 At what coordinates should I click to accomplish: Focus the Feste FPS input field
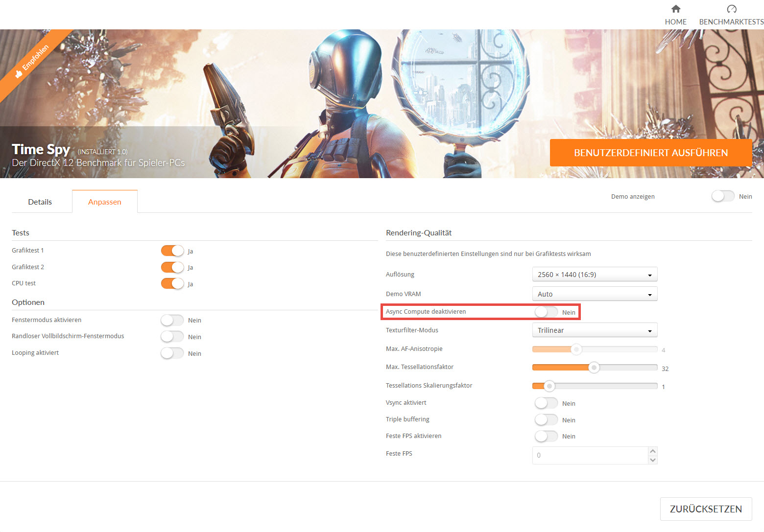coord(590,455)
